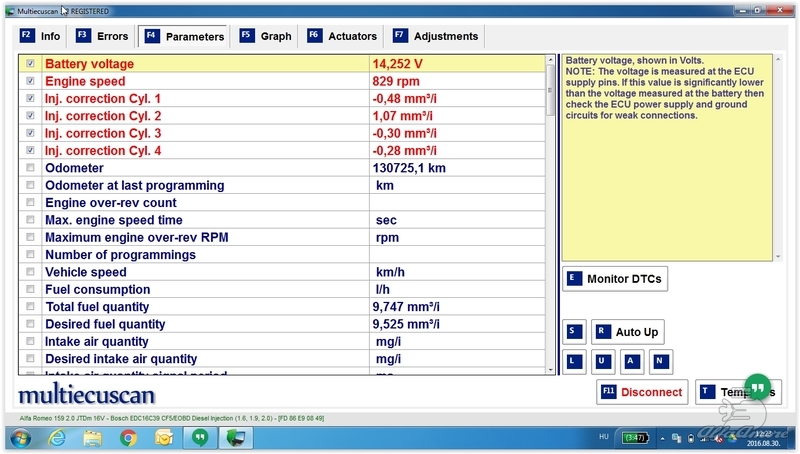Check Desired intake air quantity box
Screen dimensions: 800x454
[30, 359]
